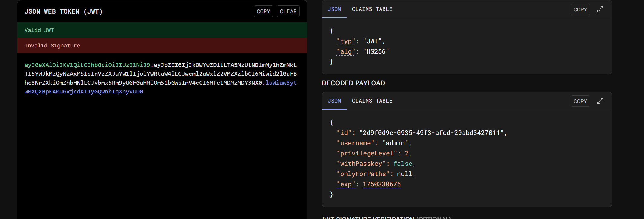Clear the JSON Web Token input

288,11
